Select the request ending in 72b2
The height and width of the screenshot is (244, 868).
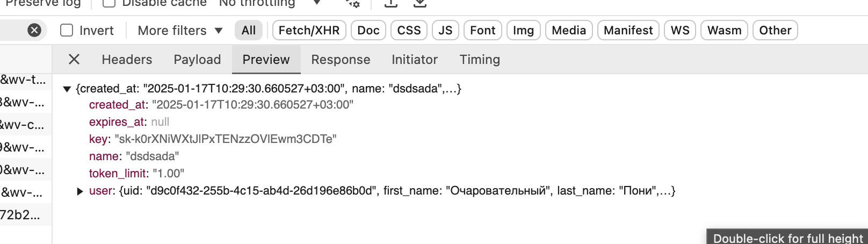[22, 215]
